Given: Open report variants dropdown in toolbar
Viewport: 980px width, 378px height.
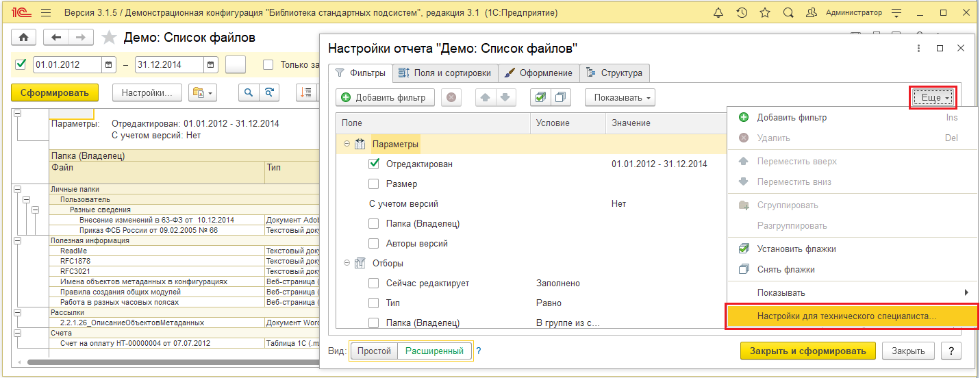Looking at the screenshot, I should coord(203,92).
